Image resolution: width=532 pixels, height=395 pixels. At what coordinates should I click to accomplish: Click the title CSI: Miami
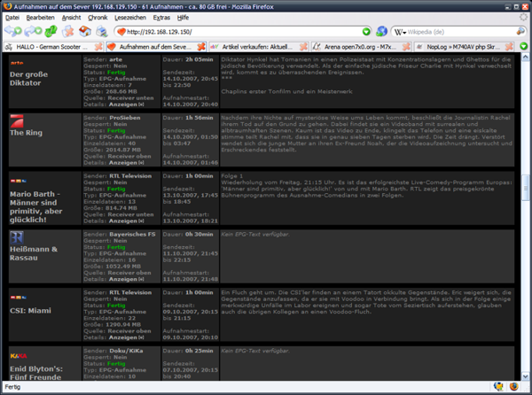[x=30, y=311]
